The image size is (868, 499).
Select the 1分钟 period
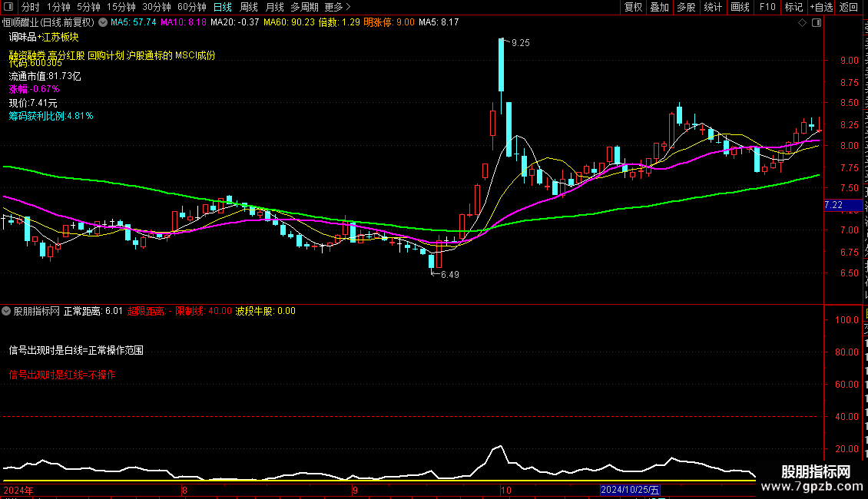click(58, 7)
